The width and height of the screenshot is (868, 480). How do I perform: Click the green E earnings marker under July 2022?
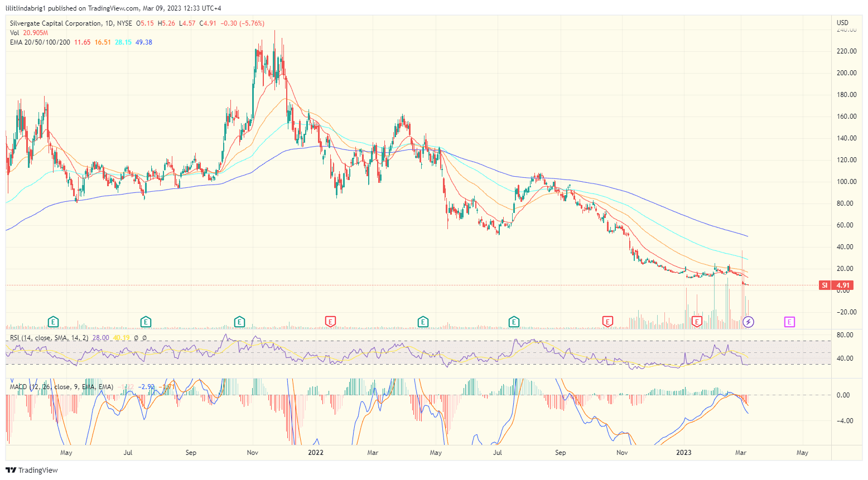[x=514, y=322]
